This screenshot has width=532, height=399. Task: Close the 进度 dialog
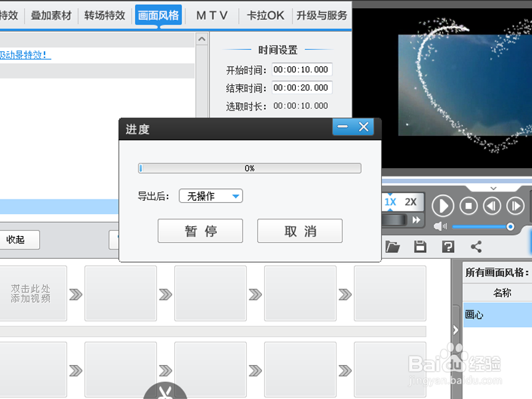[364, 127]
